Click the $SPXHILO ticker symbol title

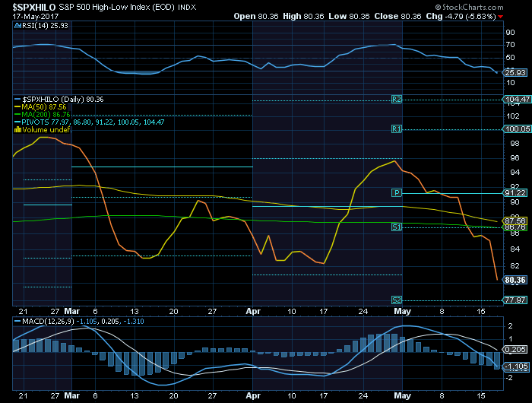pos(34,7)
